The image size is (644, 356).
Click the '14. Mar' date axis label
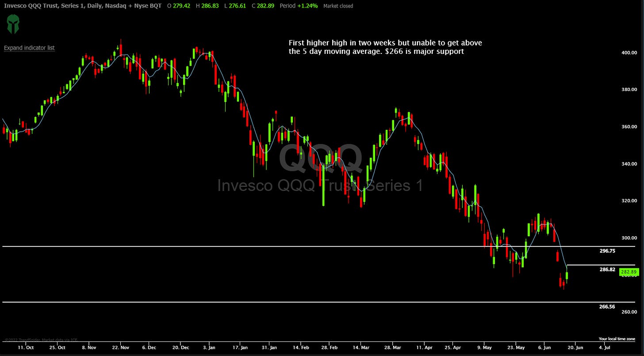[x=361, y=348]
